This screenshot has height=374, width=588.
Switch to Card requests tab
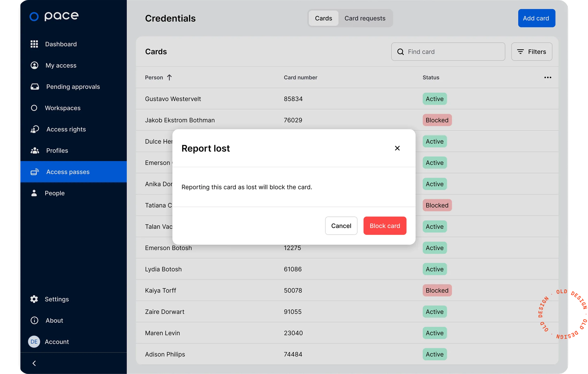click(x=365, y=18)
